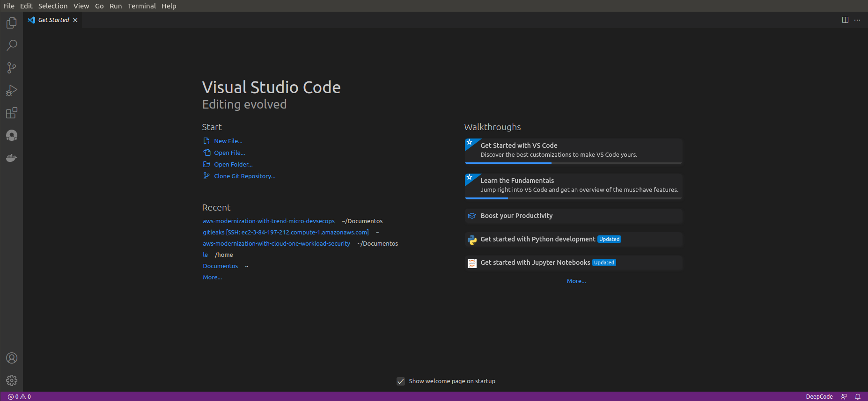This screenshot has width=868, height=401.
Task: Click the feedback icon in status bar
Action: coord(844,396)
